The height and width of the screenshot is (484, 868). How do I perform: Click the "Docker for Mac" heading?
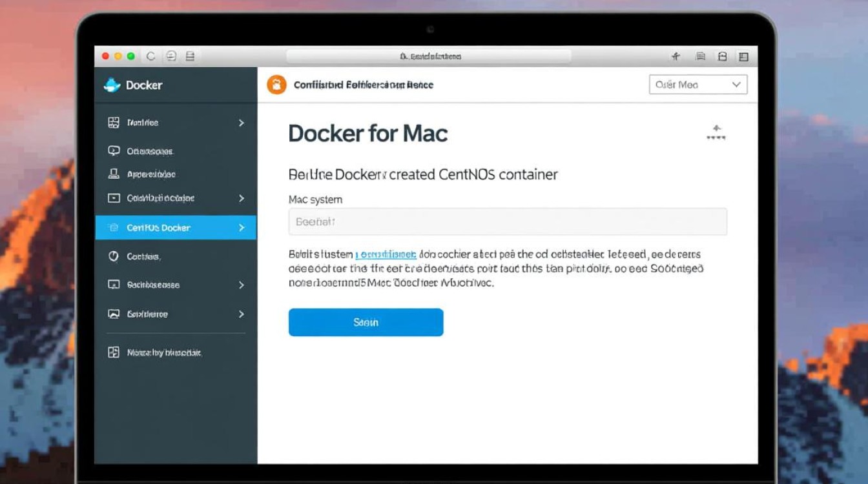click(x=367, y=134)
